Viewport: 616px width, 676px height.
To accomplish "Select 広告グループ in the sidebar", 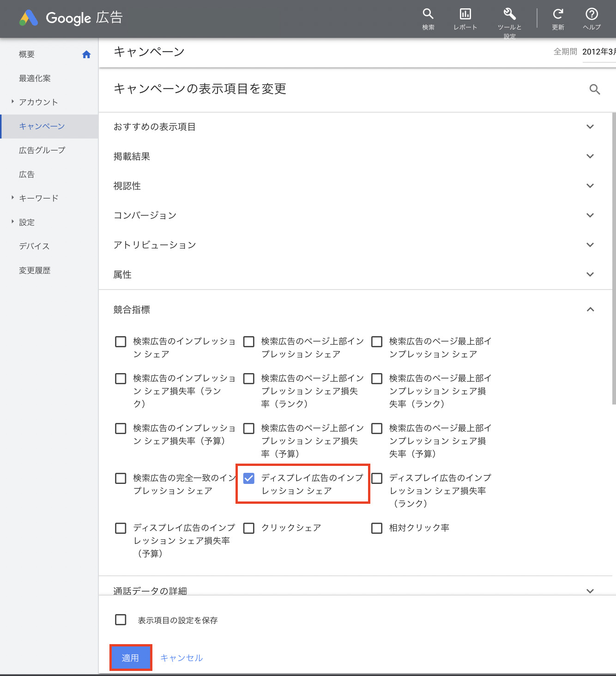I will tap(42, 151).
